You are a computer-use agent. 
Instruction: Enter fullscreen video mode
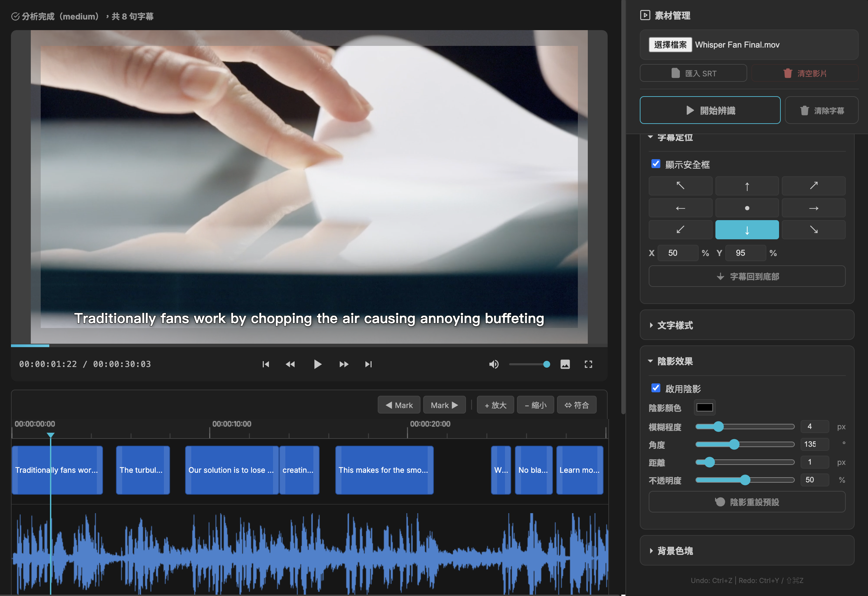[x=588, y=364]
